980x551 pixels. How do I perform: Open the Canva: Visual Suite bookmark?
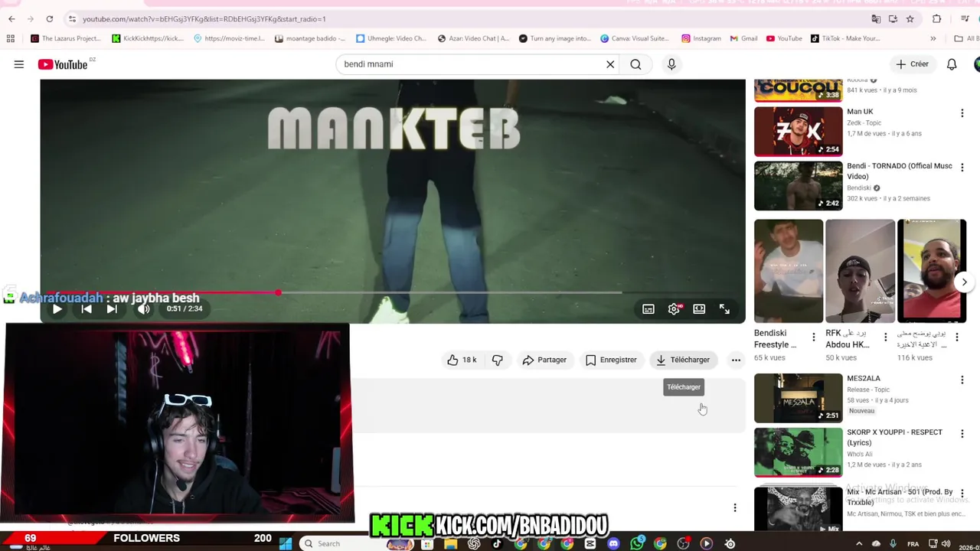(636, 38)
